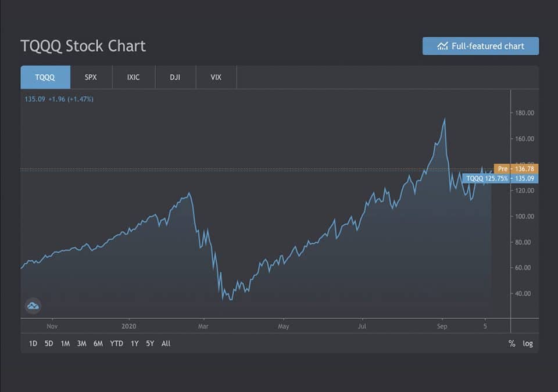The image size is (558, 392).
Task: Click the Jul date axis label
Action: click(x=362, y=326)
